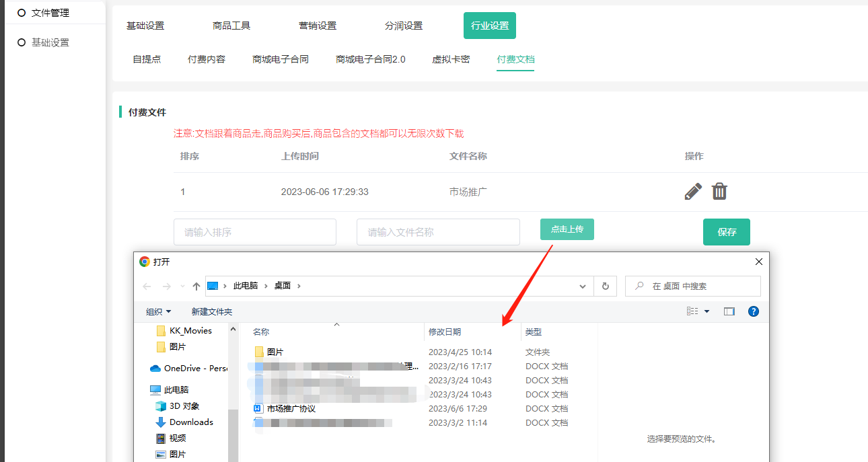This screenshot has width=868, height=462.
Task: Click the back arrow in file dialog
Action: [x=147, y=286]
